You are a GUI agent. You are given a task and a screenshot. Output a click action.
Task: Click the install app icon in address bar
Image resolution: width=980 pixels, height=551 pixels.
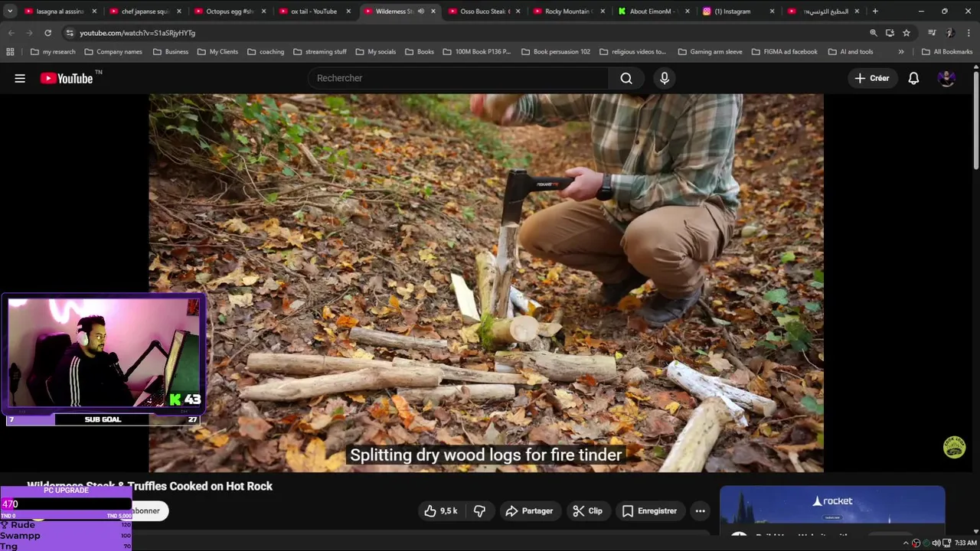pyautogui.click(x=890, y=33)
